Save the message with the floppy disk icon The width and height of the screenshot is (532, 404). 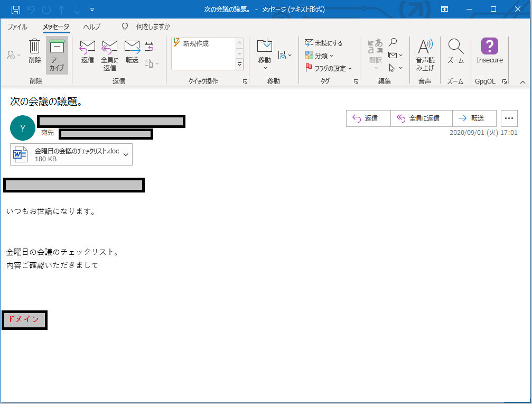pos(16,10)
